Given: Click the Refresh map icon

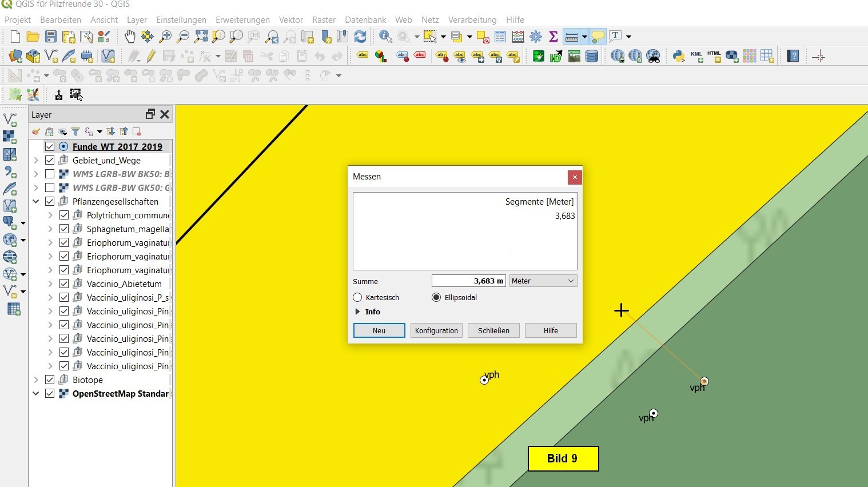Looking at the screenshot, I should pyautogui.click(x=360, y=37).
